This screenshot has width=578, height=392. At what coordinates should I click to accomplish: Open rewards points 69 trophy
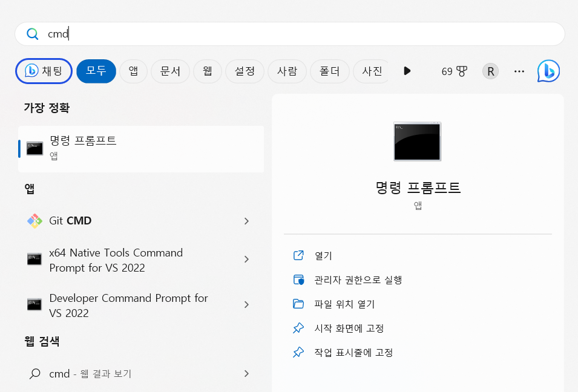(454, 71)
